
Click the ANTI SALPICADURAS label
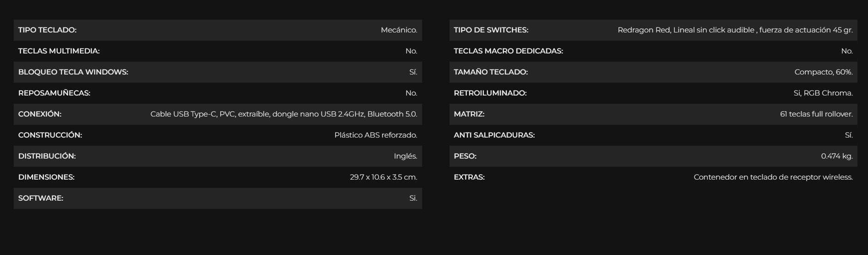pyautogui.click(x=494, y=135)
